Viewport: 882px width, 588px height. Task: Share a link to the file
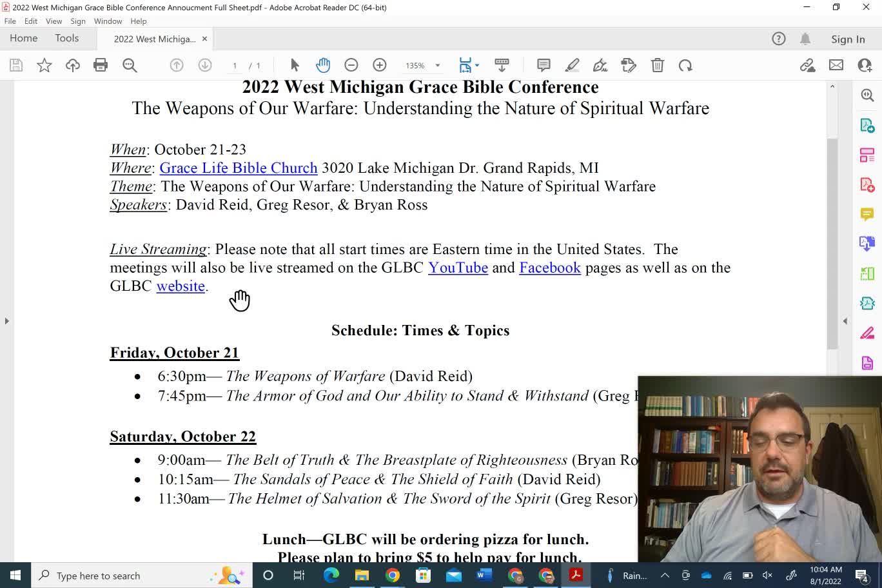tap(807, 65)
